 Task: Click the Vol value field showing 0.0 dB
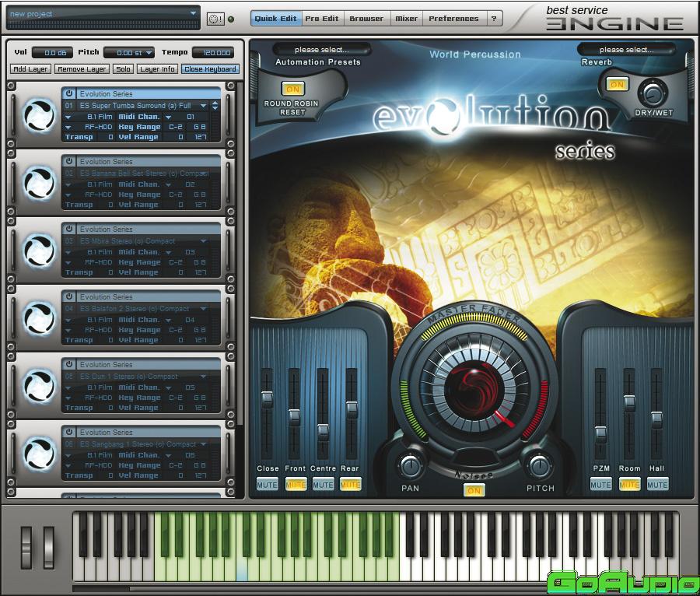pos(52,53)
